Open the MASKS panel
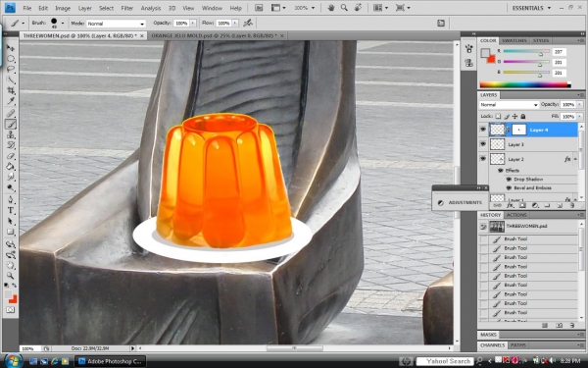Viewport: 588px width, 368px height. (489, 335)
